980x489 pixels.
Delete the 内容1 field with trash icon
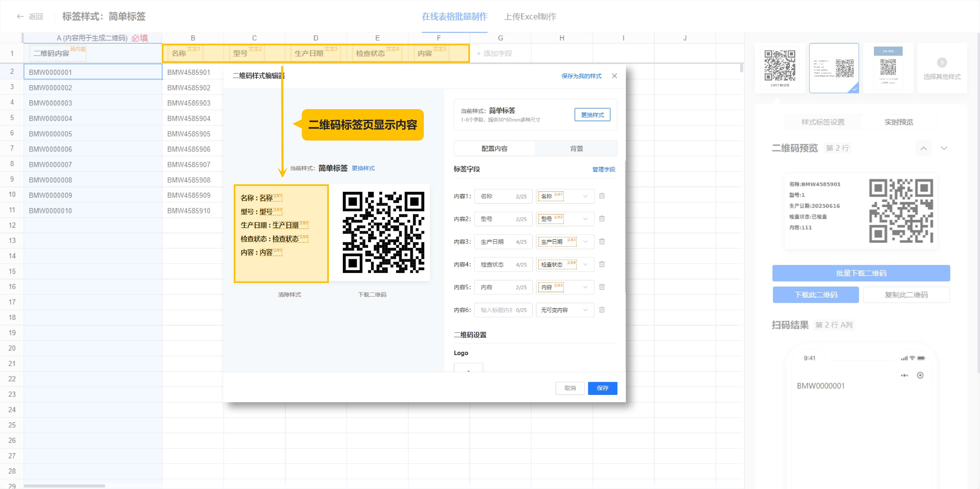click(602, 196)
